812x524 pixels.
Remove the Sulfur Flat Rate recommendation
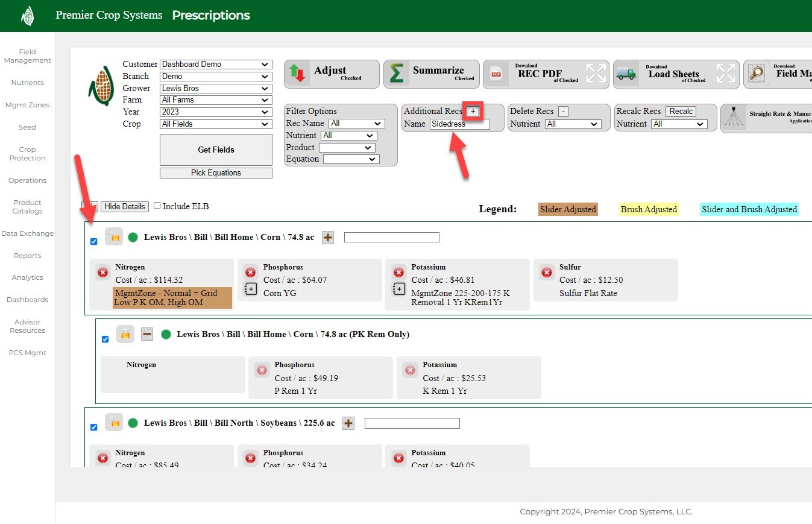coord(546,273)
